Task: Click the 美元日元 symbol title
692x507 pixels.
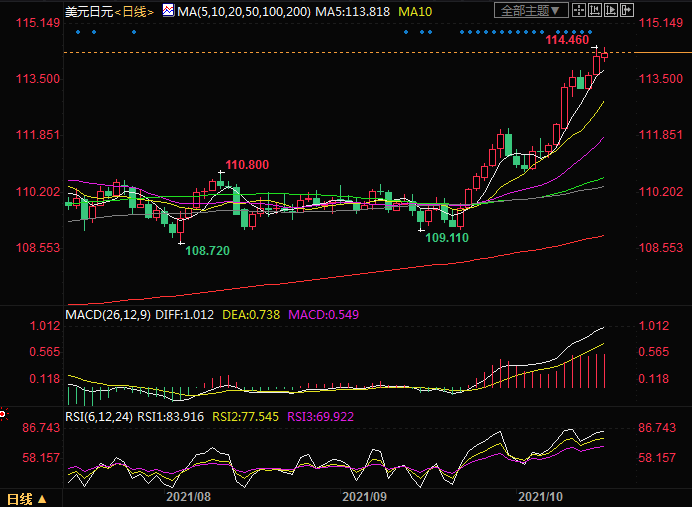Action: (88, 11)
